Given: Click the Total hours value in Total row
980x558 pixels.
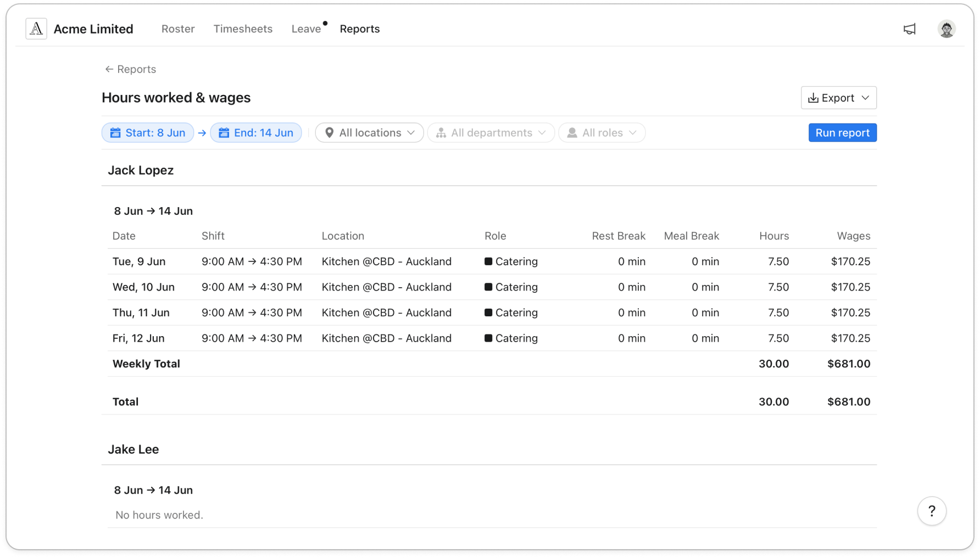Looking at the screenshot, I should (773, 402).
